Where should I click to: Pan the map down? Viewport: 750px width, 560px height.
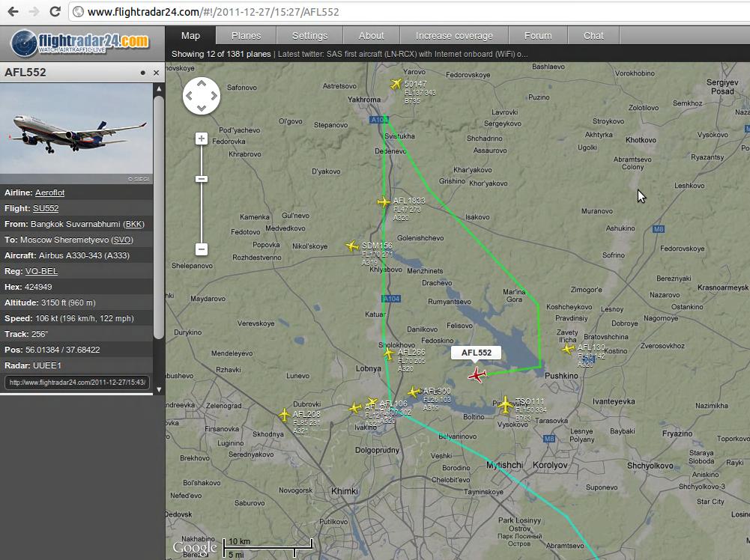click(202, 108)
